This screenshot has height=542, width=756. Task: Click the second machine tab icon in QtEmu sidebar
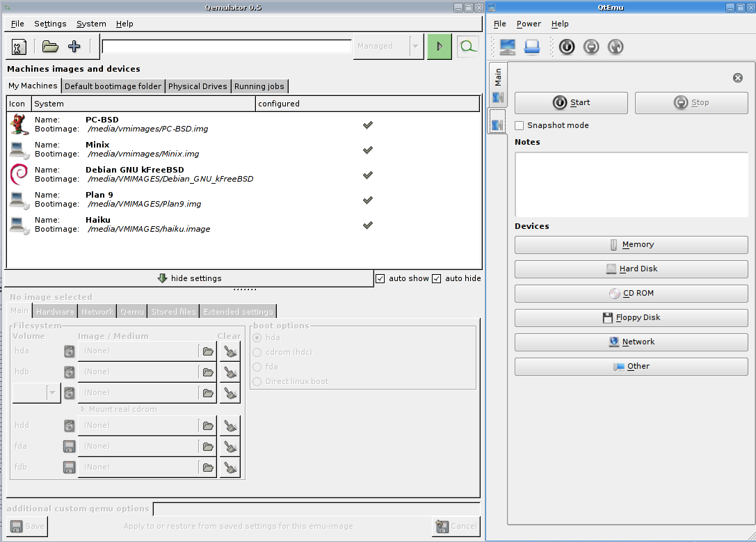tap(497, 122)
